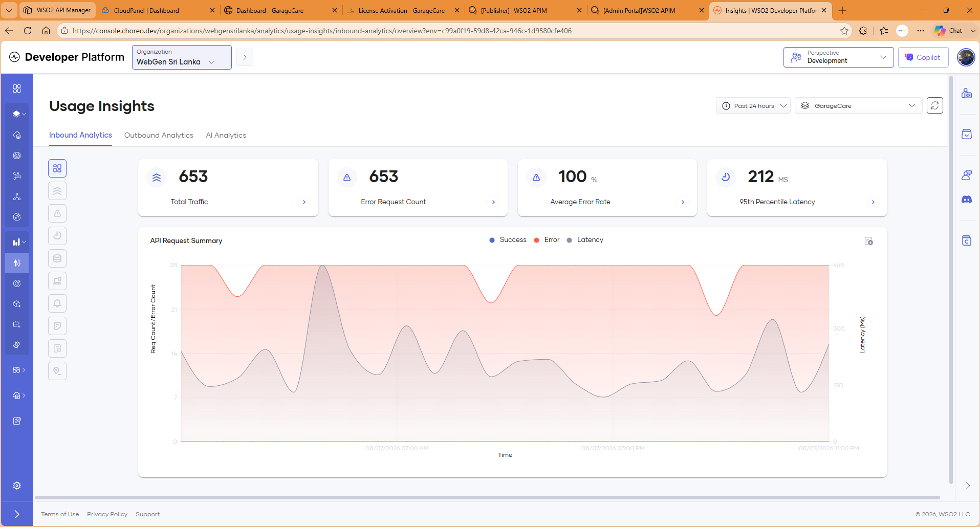This screenshot has width=980, height=527.
Task: Switch to CloudPanel Dashboard browser tab
Action: click(x=158, y=10)
